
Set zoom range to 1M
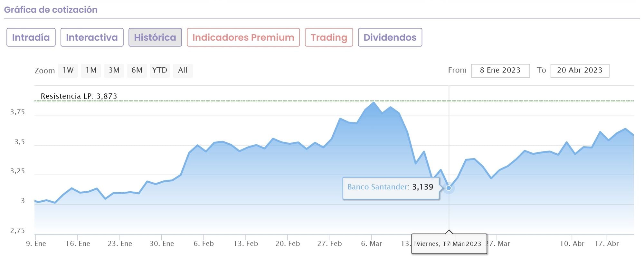click(x=91, y=71)
